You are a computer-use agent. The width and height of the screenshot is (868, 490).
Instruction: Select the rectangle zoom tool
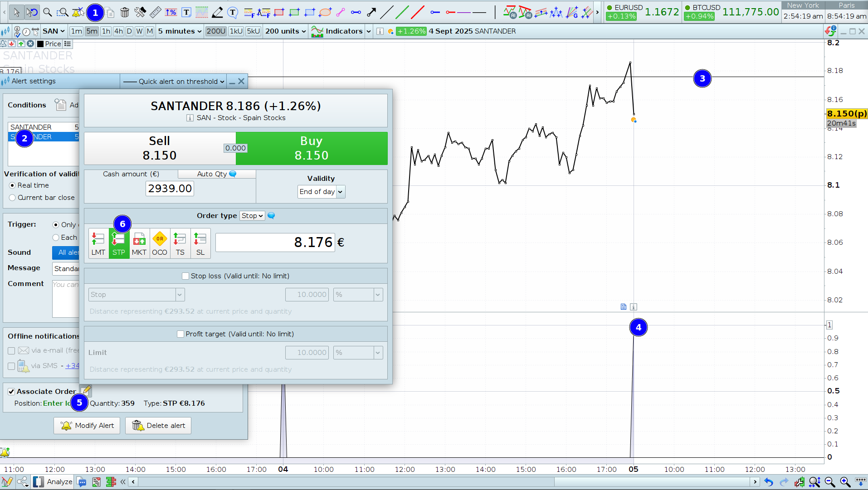(x=63, y=12)
